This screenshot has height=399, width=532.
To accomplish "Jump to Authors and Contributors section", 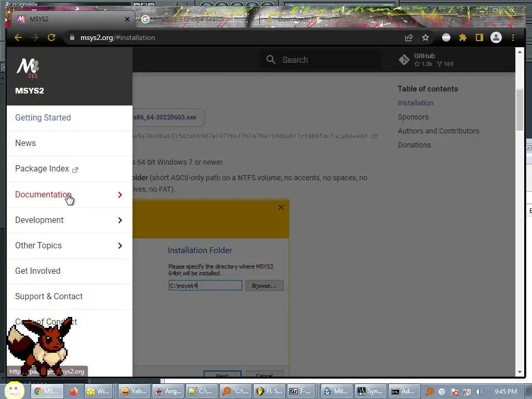I will pos(438,131).
